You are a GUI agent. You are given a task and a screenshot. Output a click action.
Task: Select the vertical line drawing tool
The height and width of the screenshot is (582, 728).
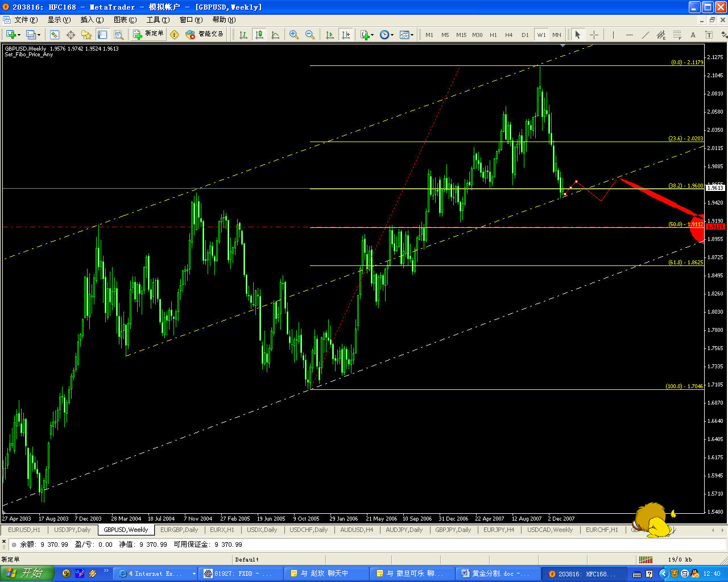coord(613,35)
